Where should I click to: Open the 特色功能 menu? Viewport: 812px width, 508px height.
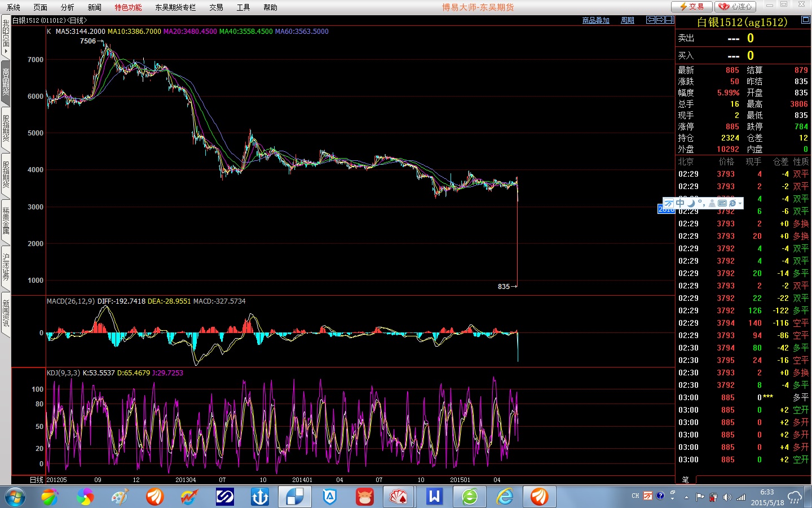tap(128, 7)
